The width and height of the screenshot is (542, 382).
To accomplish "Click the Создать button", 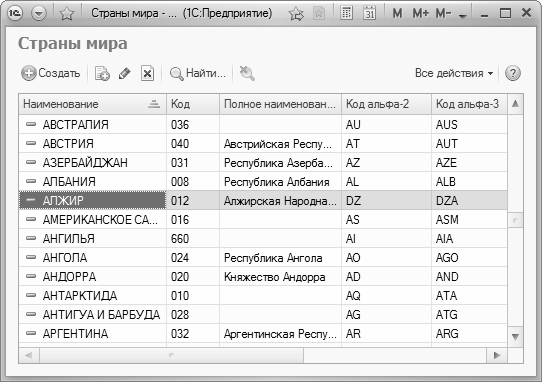I will pos(50,73).
